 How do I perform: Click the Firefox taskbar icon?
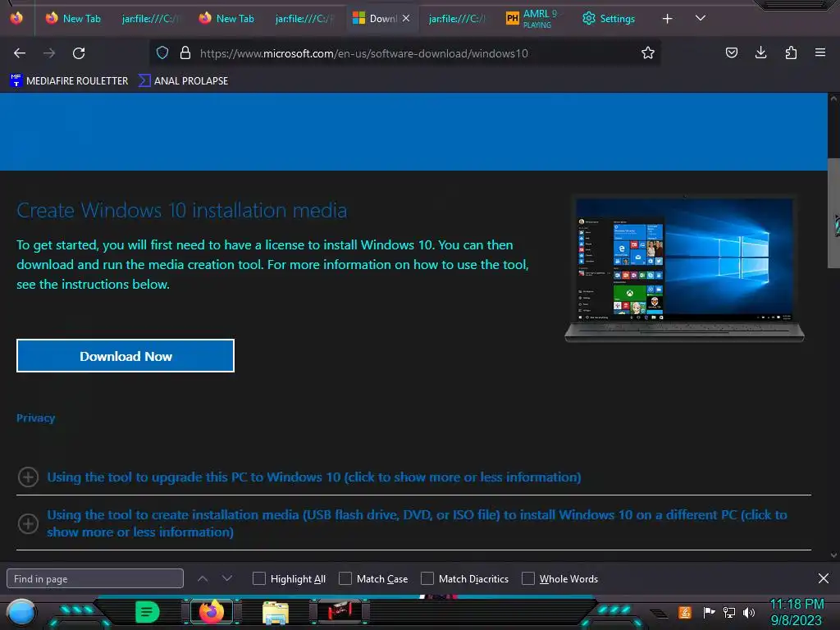click(x=212, y=612)
